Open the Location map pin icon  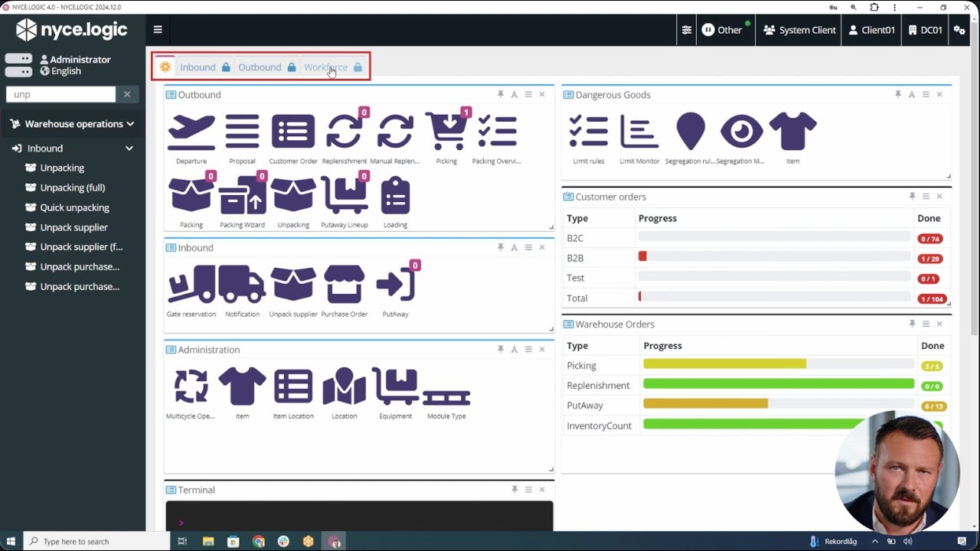tap(344, 386)
